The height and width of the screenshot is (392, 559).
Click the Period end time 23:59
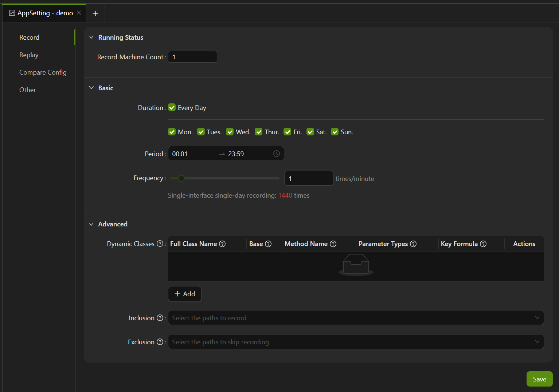pyautogui.click(x=236, y=154)
